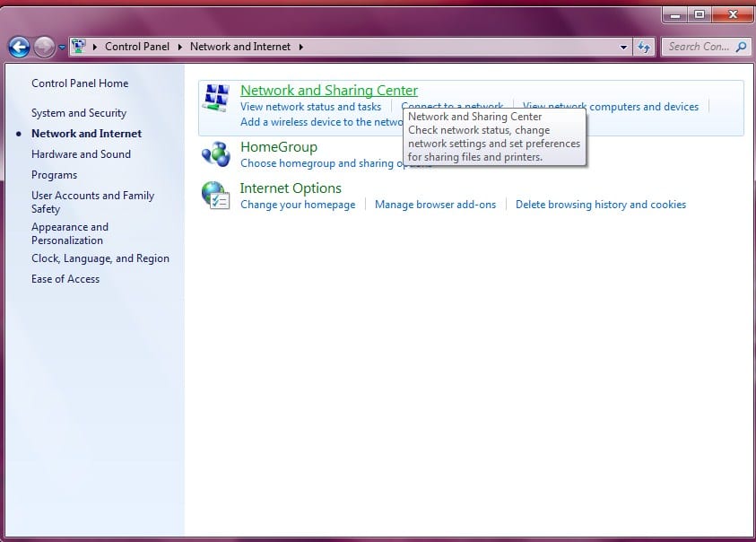Minimize the Control Panel window

[x=675, y=15]
